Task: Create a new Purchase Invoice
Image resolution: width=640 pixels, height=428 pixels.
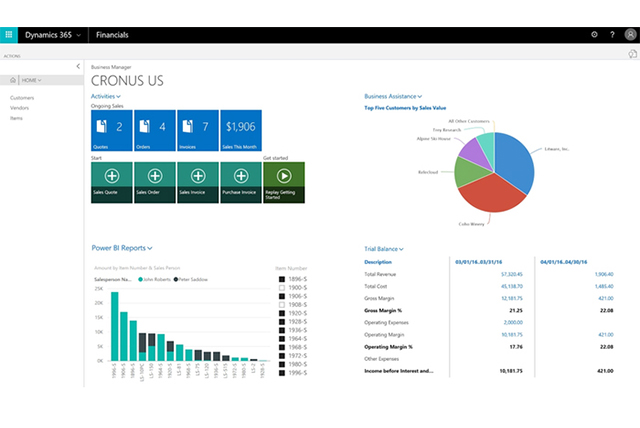Action: (x=241, y=182)
